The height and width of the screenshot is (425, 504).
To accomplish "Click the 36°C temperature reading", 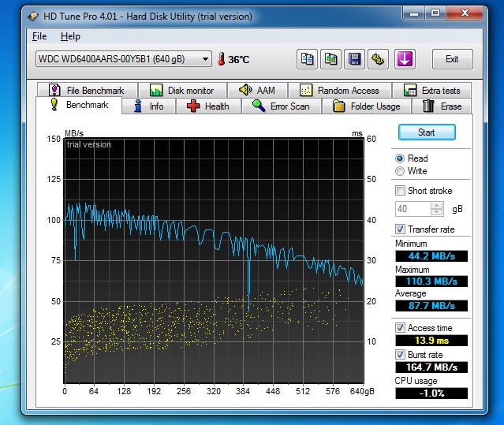I will (x=238, y=59).
